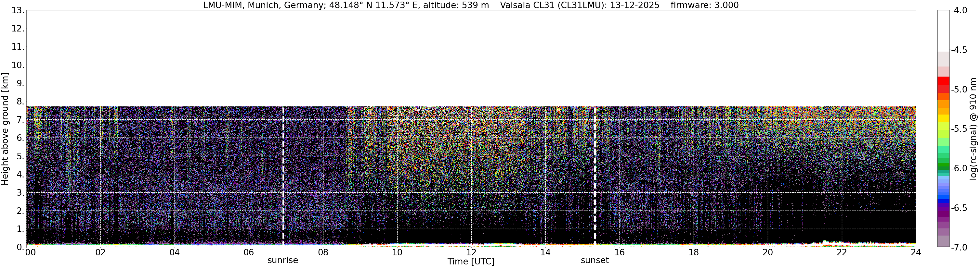Click the '02' time tick label

(x=100, y=252)
